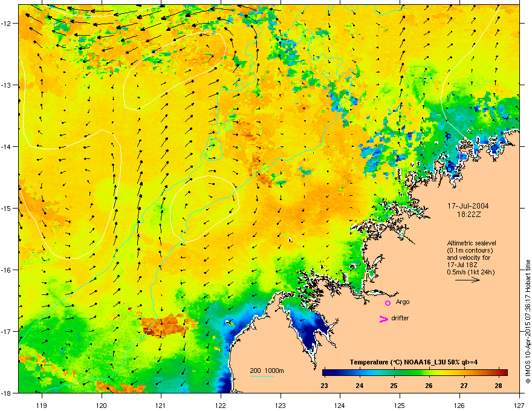The image size is (532, 411).
Task: Click the latitude axis label -17
Action: point(6,331)
